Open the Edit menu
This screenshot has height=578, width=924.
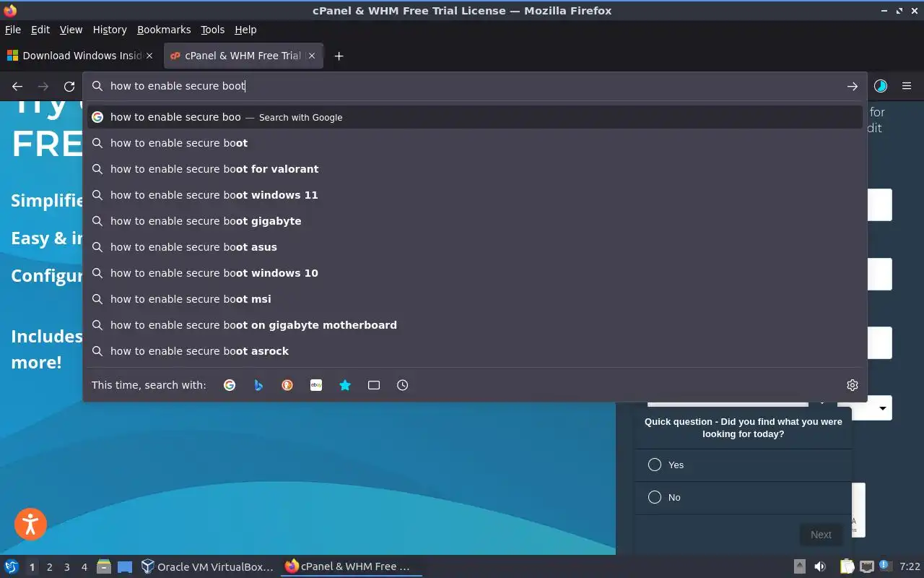[x=40, y=30]
